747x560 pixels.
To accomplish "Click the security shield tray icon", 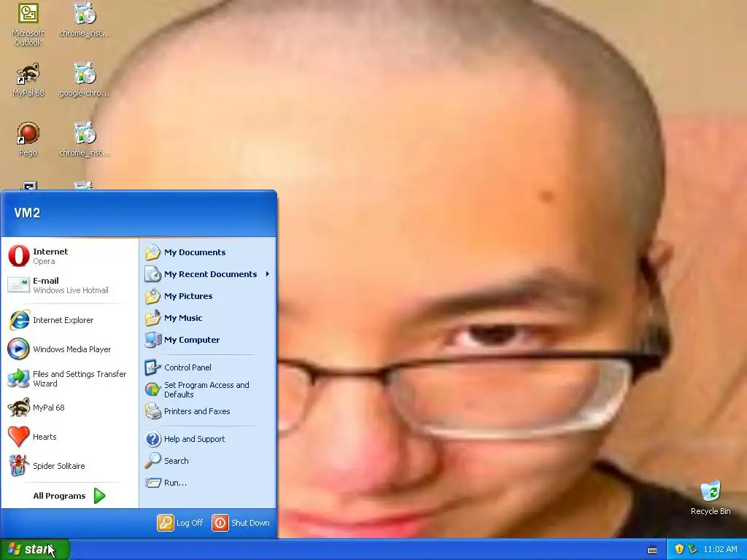I will [679, 549].
